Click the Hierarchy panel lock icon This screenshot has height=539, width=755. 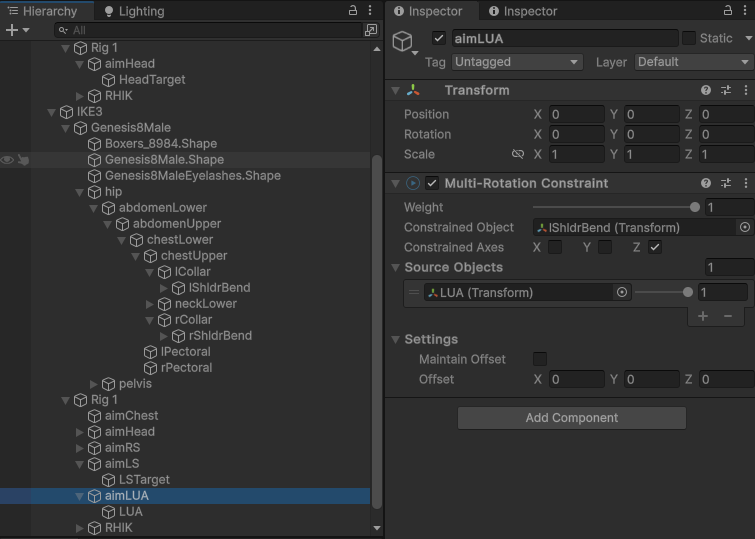pos(352,10)
